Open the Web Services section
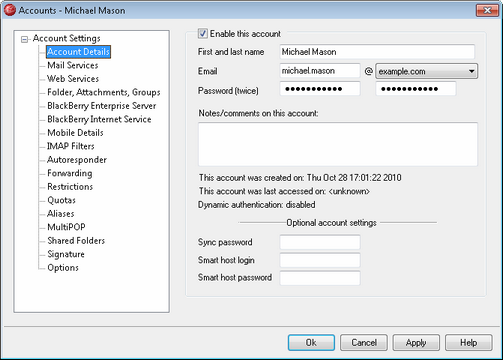Image resolution: width=503 pixels, height=360 pixels. point(73,79)
